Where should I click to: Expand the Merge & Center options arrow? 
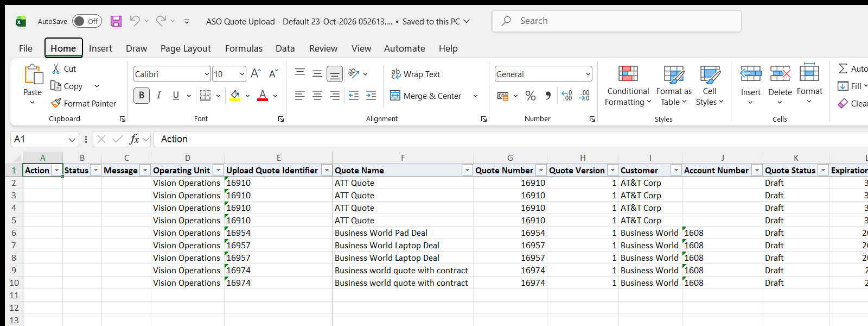tap(475, 96)
